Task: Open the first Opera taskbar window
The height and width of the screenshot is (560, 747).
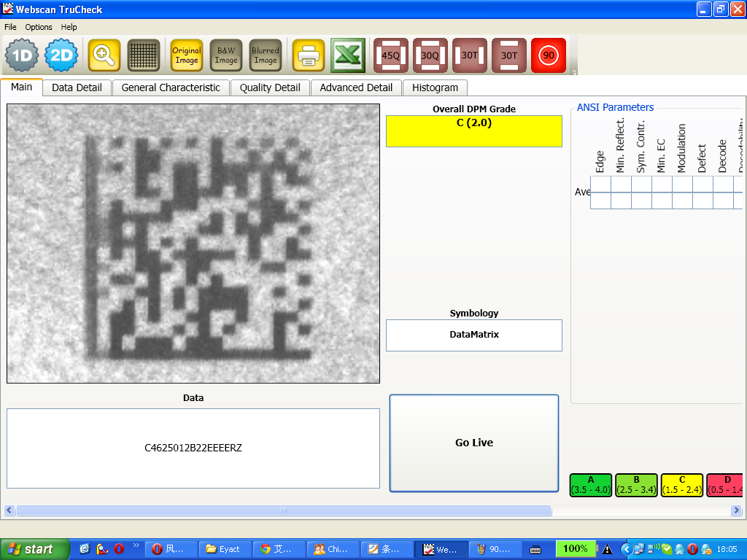Action: (169, 549)
